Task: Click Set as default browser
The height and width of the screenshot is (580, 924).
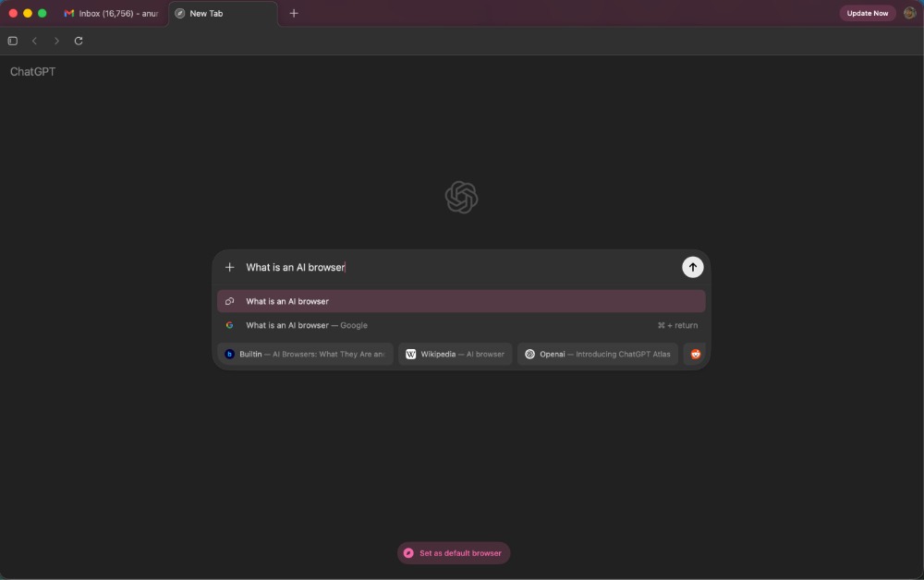Action: click(453, 553)
